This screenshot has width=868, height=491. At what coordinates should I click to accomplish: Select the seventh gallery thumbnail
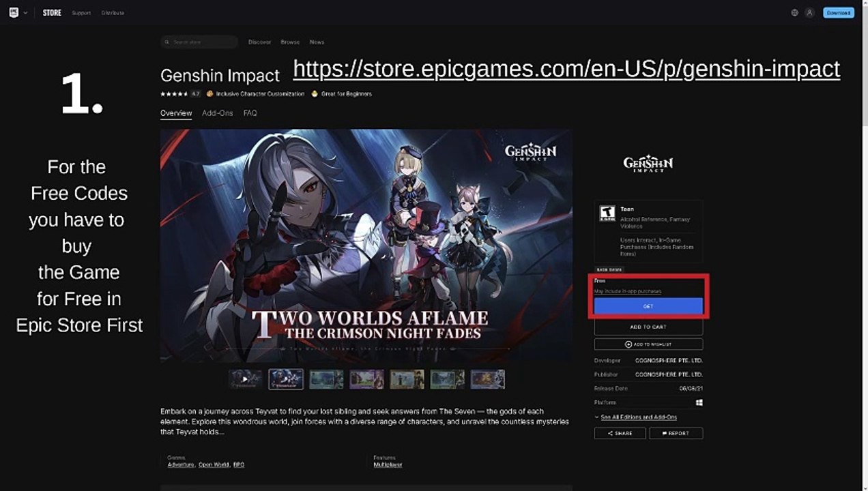tap(487, 379)
